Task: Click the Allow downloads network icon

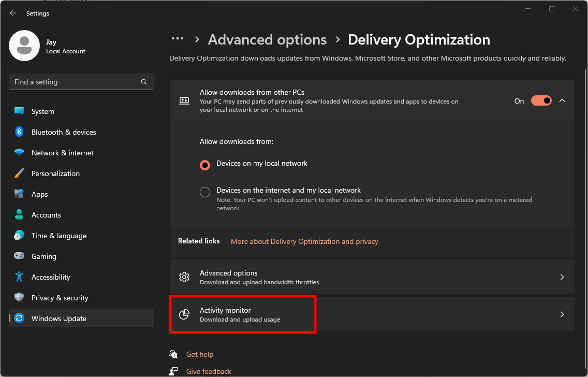Action: pyautogui.click(x=184, y=100)
